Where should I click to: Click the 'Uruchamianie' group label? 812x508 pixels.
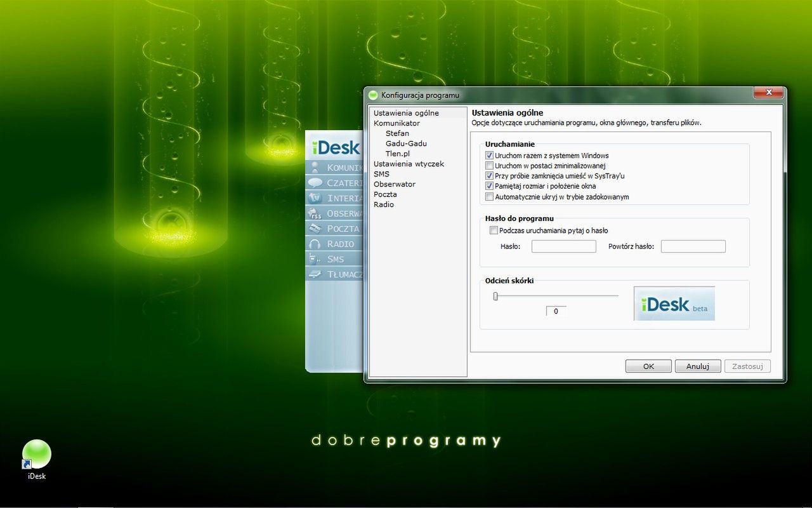(x=510, y=144)
